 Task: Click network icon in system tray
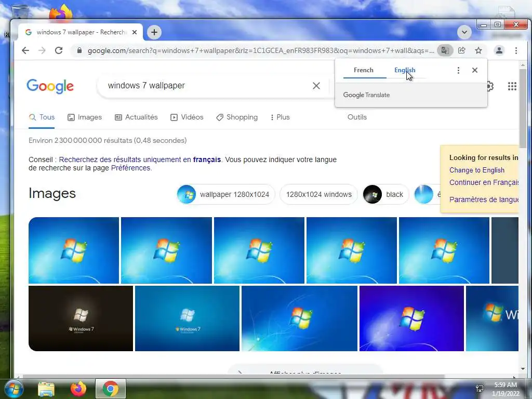click(480, 389)
